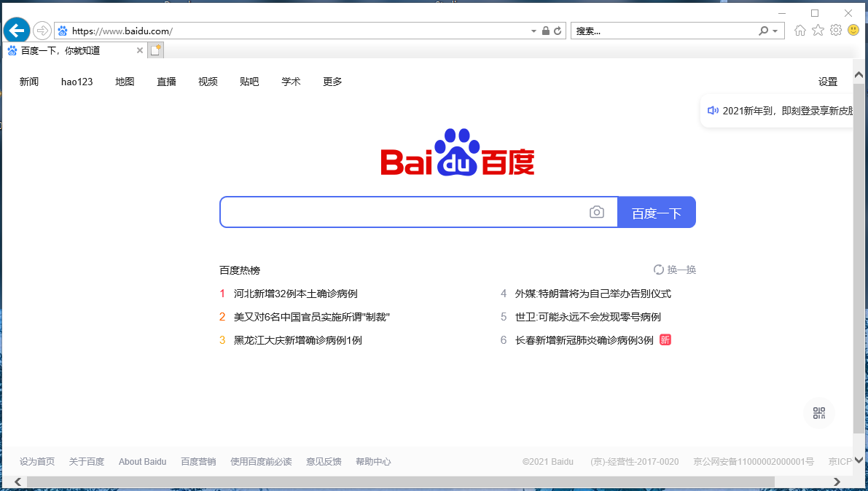This screenshot has width=868, height=491.
Task: Click the speaker icon in the 2021新年到 notice
Action: coord(713,111)
